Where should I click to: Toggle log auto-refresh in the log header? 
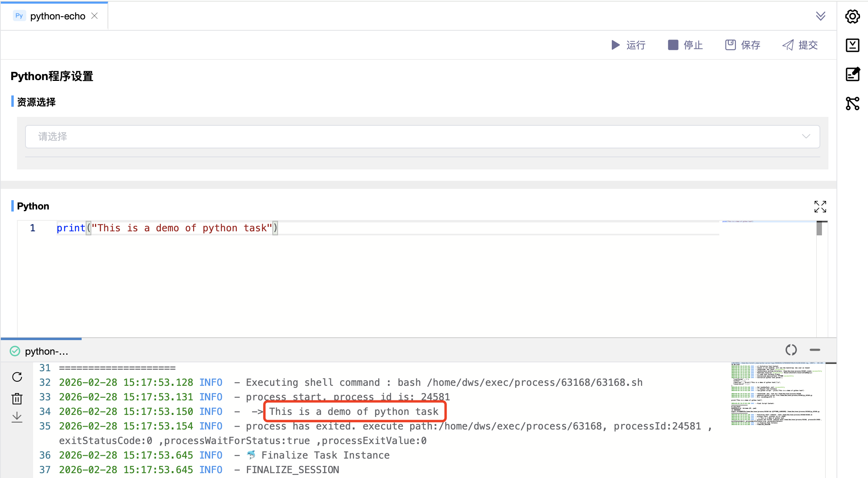pyautogui.click(x=791, y=350)
